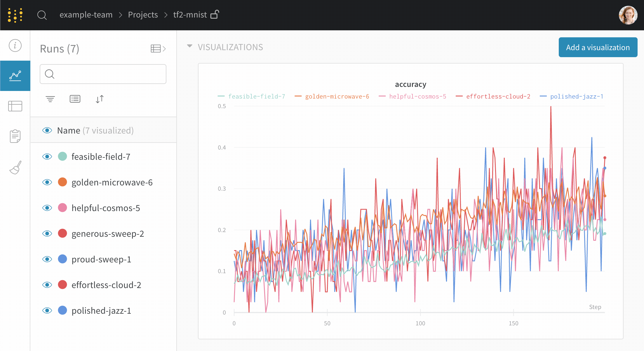This screenshot has width=644, height=351.
Task: Toggle all runs visibility eye in header
Action: [47, 130]
